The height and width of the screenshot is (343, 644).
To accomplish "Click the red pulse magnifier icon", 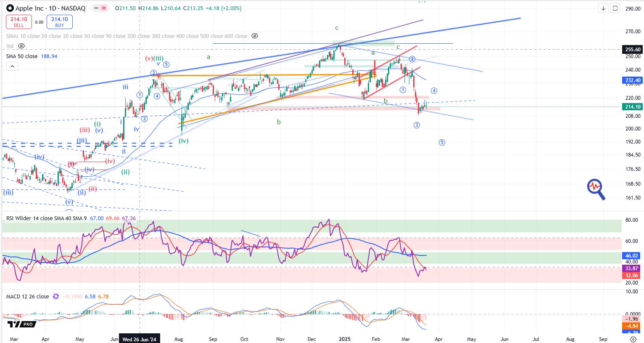I will [596, 189].
